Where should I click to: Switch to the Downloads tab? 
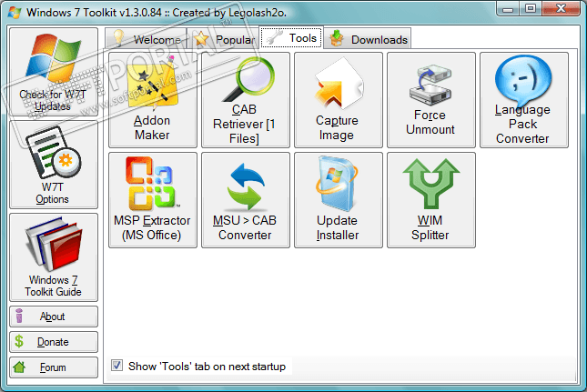click(x=368, y=39)
